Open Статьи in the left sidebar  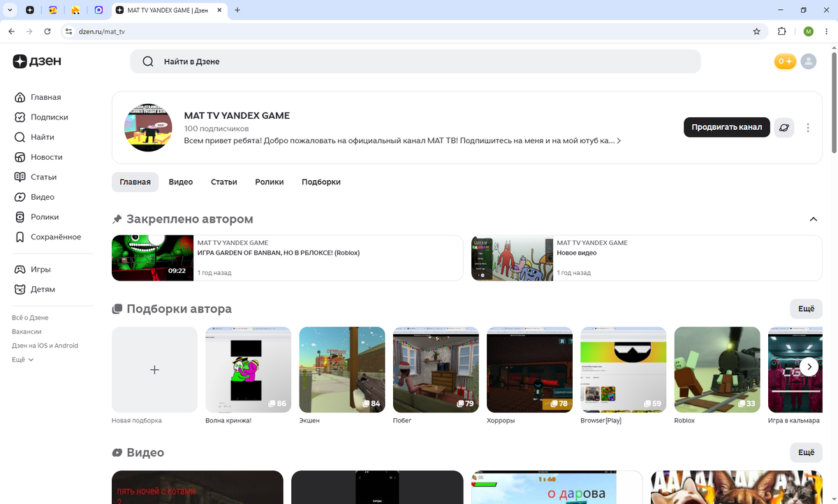coord(36,177)
